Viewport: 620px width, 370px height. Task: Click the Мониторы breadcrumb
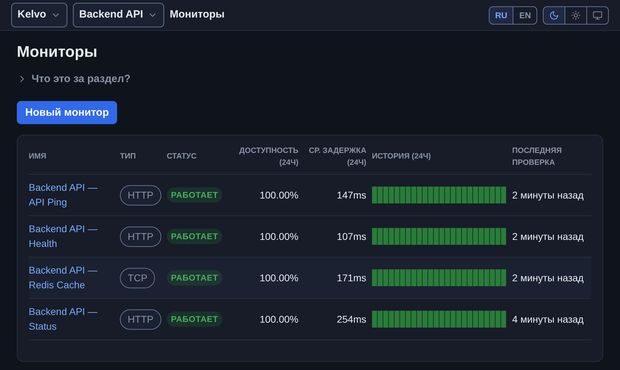click(x=197, y=14)
